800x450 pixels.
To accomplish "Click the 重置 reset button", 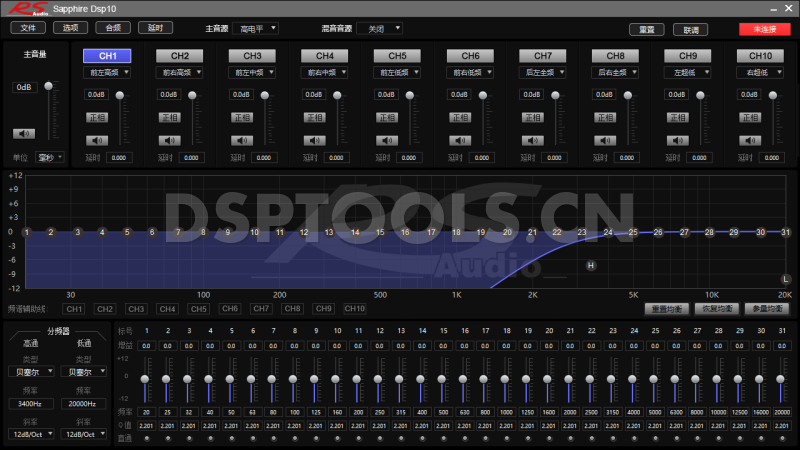I will (x=647, y=30).
